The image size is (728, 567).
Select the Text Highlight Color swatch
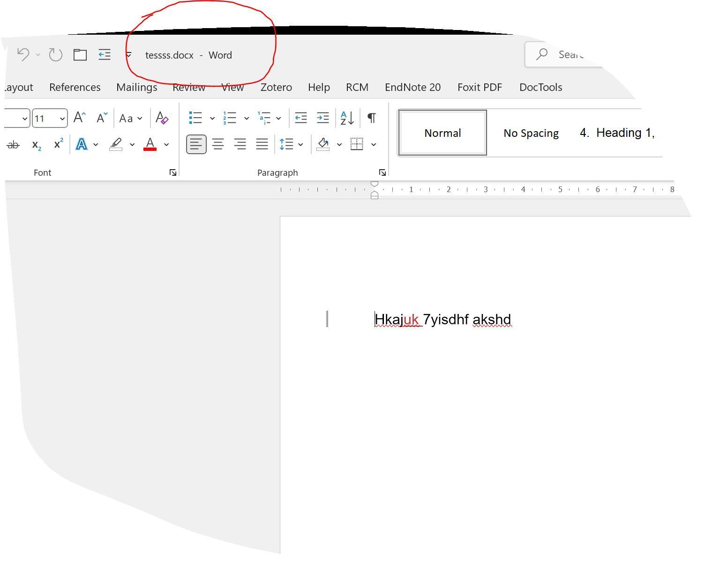pyautogui.click(x=117, y=144)
